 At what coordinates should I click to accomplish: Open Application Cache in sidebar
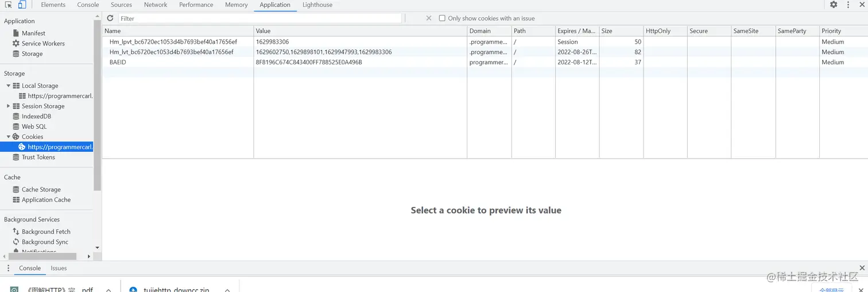click(x=46, y=200)
